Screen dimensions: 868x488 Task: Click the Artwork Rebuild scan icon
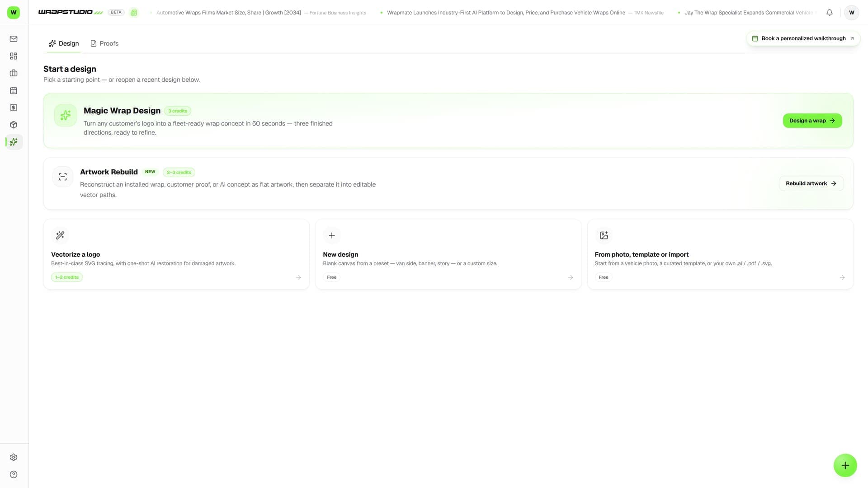(x=63, y=177)
